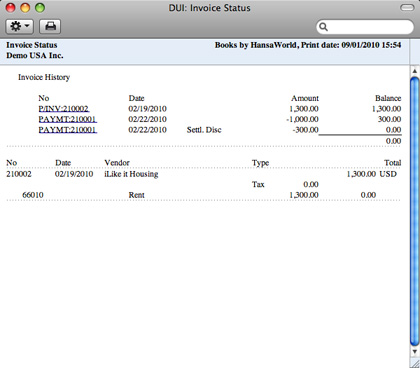The width and height of the screenshot is (420, 368).
Task: Click the blue vertical scrollbar thumb
Action: tap(414, 211)
